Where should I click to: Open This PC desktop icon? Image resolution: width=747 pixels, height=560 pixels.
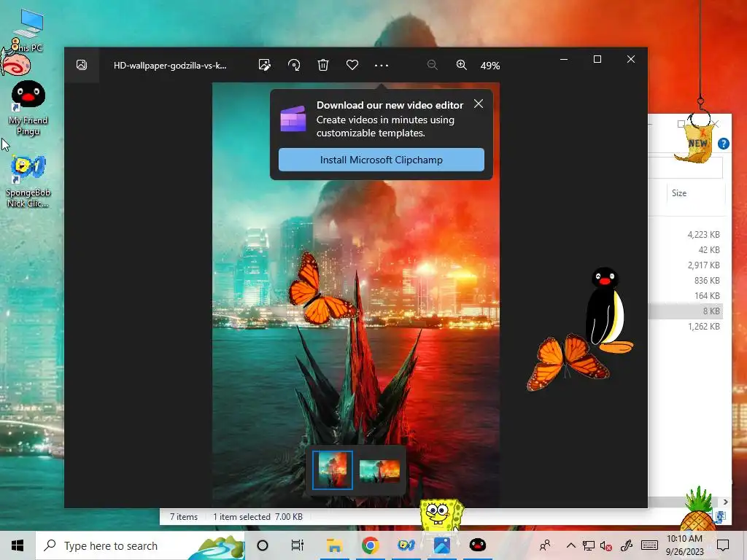click(31, 31)
